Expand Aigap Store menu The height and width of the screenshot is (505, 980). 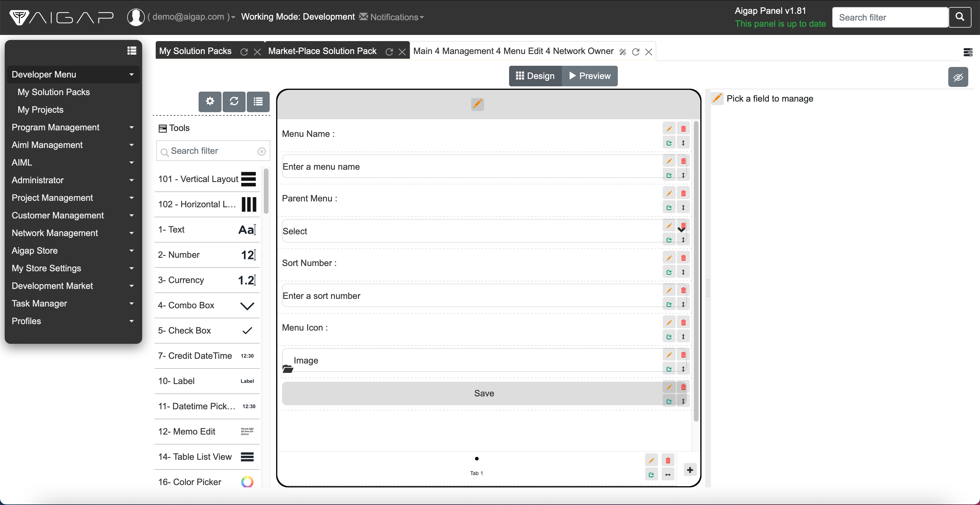pos(73,251)
